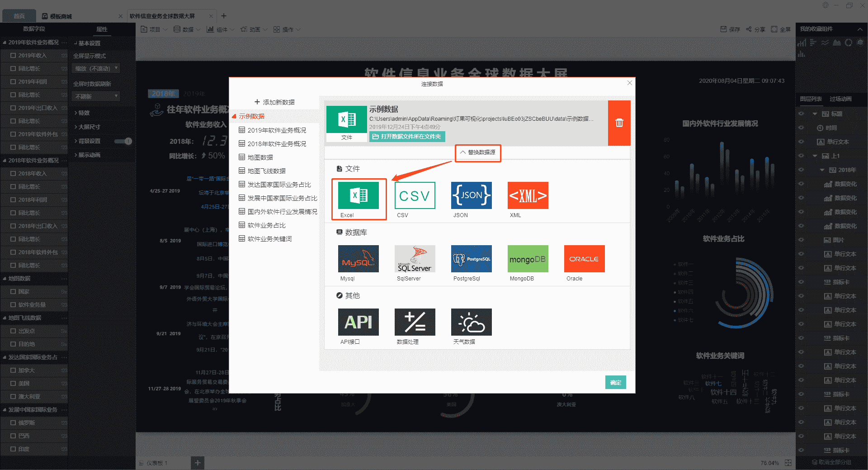Add the donut chart from favorites
The height and width of the screenshot is (470, 868).
click(849, 43)
